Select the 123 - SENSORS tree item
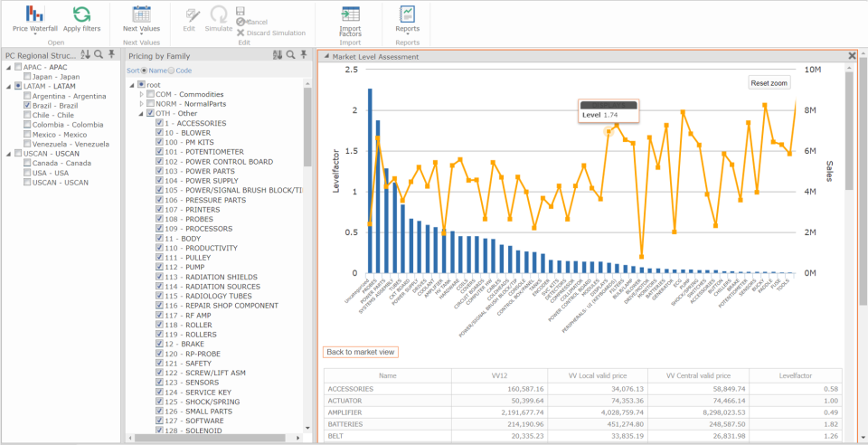This screenshot has height=445, width=868. point(192,383)
